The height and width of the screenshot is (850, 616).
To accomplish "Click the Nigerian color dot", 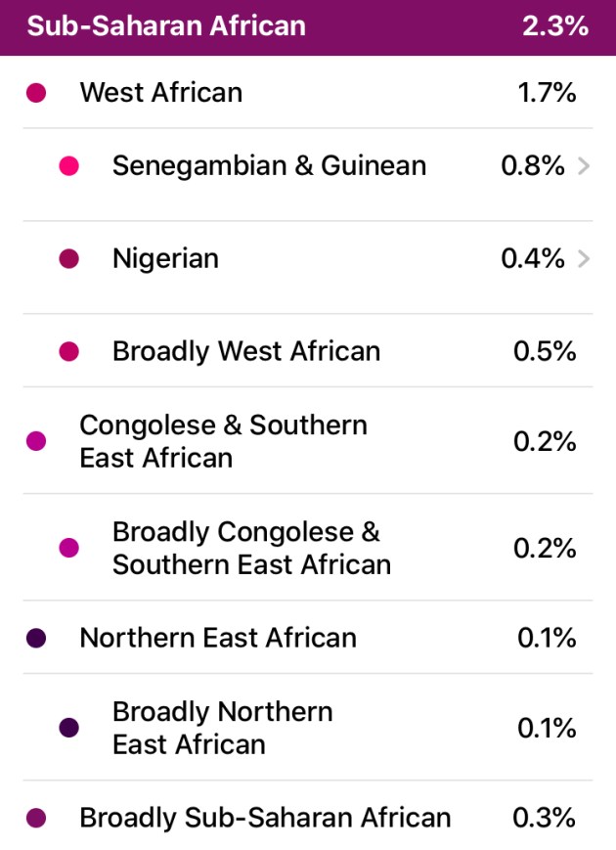I will point(69,259).
